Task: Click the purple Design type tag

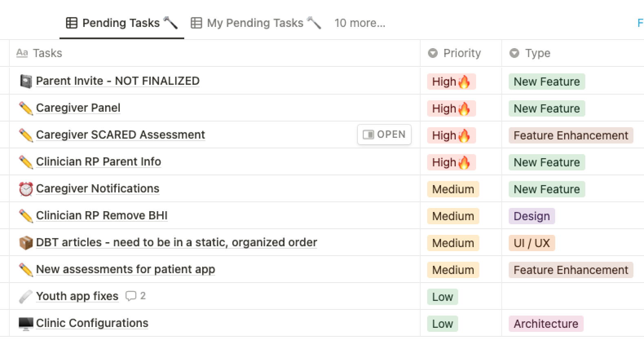Action: point(532,216)
